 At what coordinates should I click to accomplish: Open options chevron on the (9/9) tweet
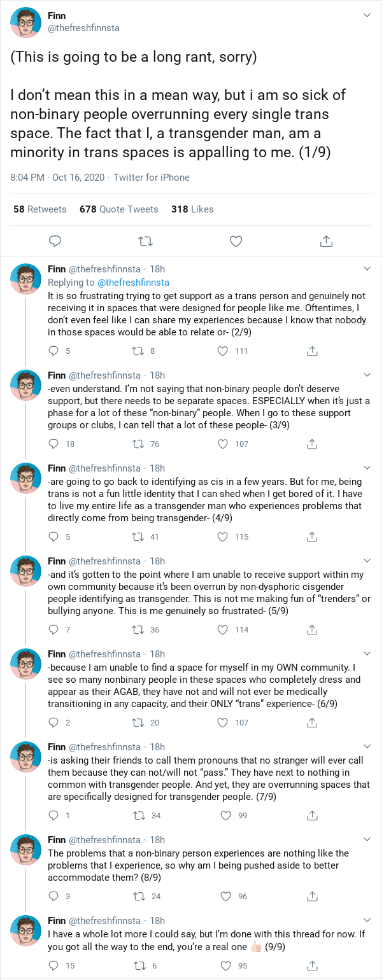click(367, 920)
